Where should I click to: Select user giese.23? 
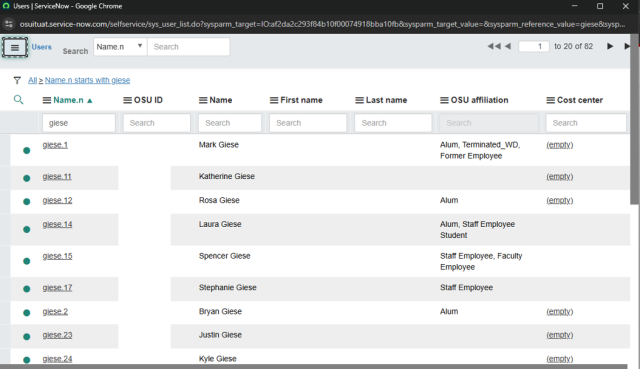pyautogui.click(x=57, y=335)
